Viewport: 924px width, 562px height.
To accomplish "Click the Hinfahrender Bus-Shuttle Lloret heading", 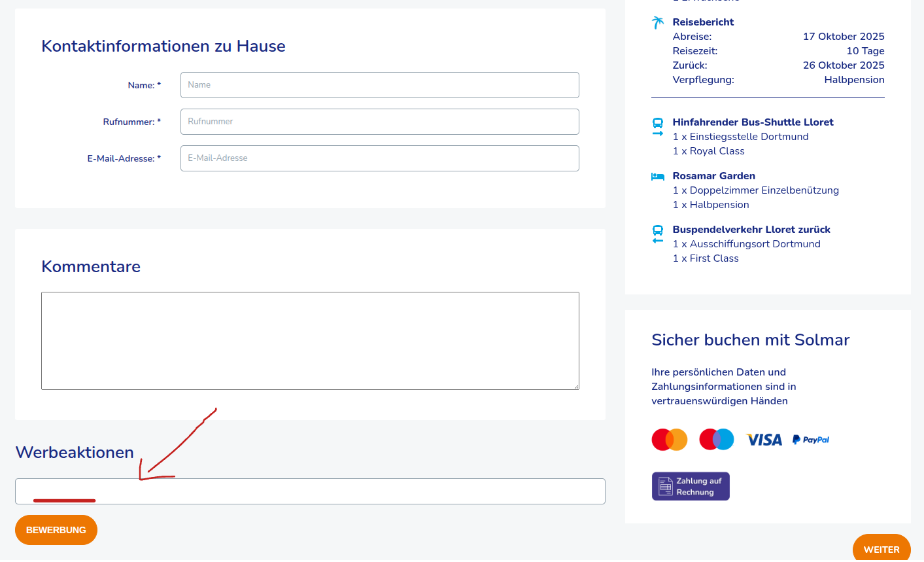I will [753, 122].
